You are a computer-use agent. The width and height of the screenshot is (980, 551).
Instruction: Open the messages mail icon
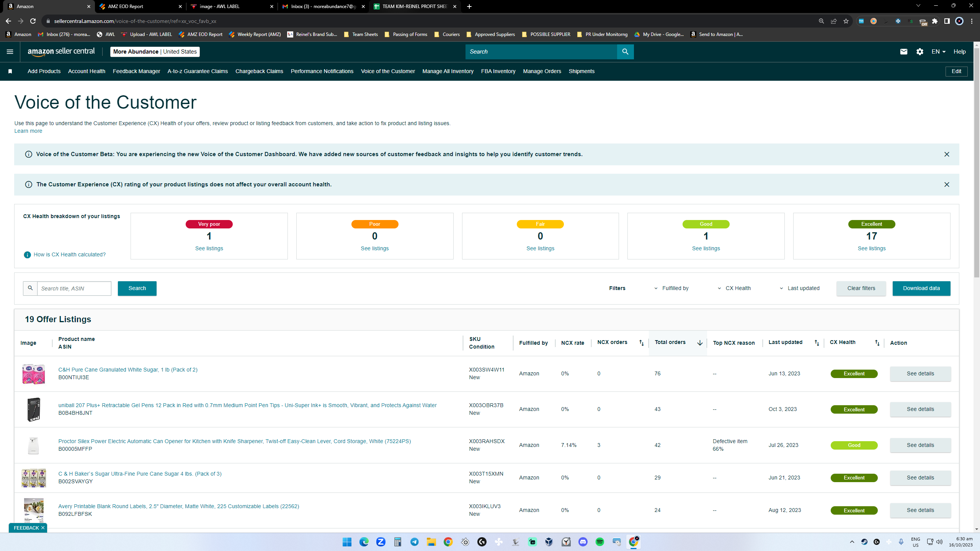tap(903, 52)
